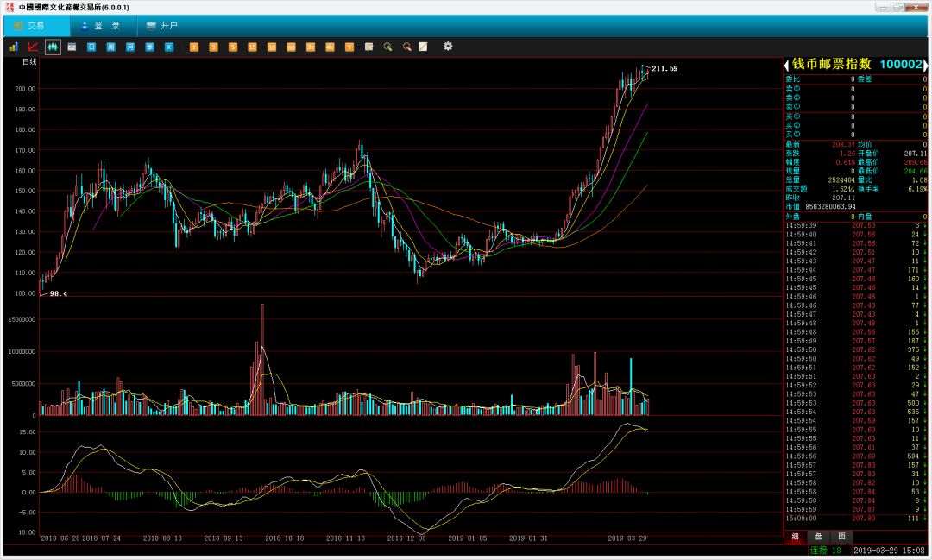This screenshot has width=932, height=560.
Task: Click the 98.4 low price label on chart
Action: (59, 293)
